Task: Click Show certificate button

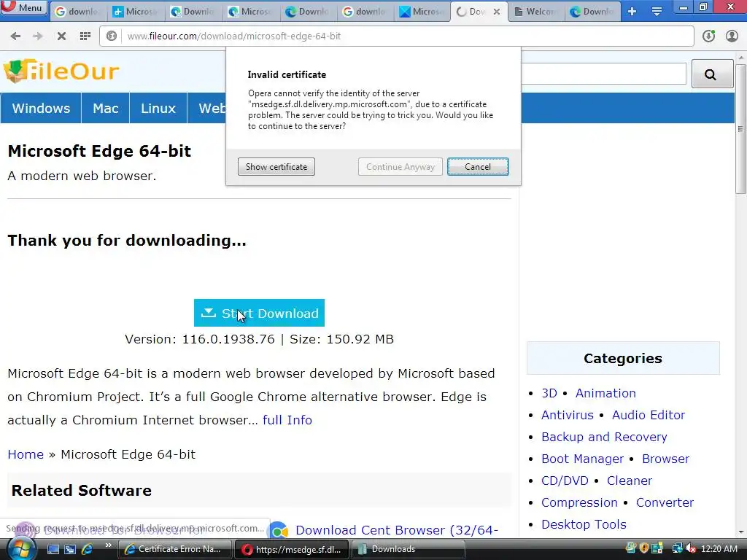Action: (x=276, y=167)
